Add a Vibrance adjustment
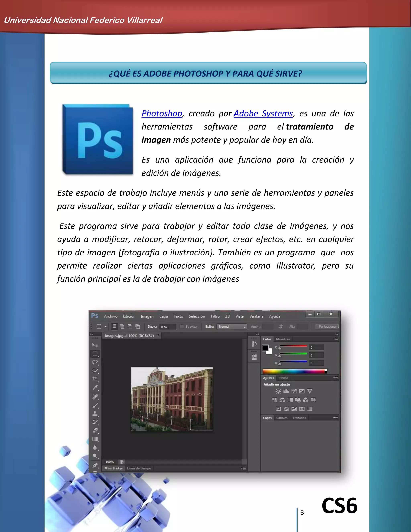This screenshot has height=532, width=411. point(310,391)
